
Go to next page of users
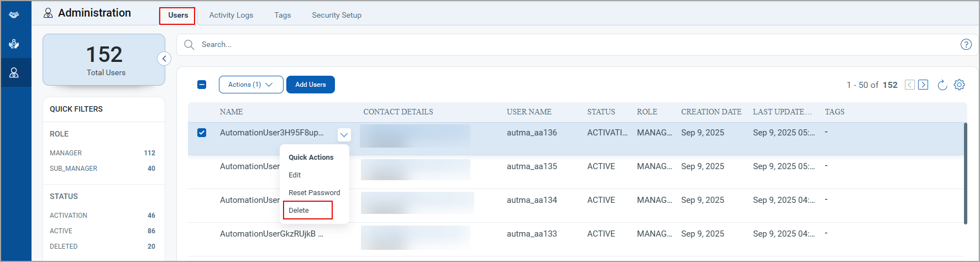point(923,85)
